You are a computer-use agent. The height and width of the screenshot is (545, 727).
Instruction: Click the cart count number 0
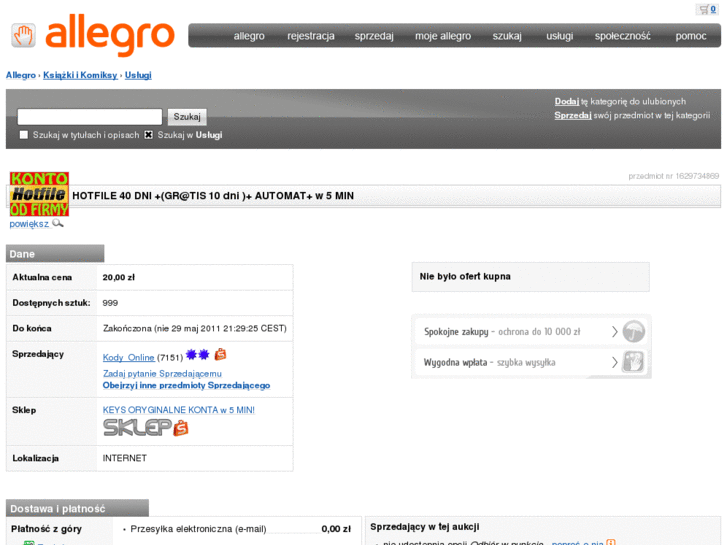[713, 9]
